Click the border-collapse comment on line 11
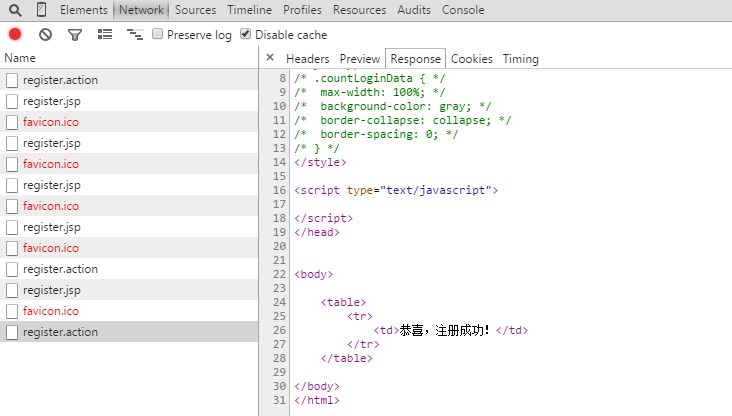732x416 pixels. tap(402, 120)
